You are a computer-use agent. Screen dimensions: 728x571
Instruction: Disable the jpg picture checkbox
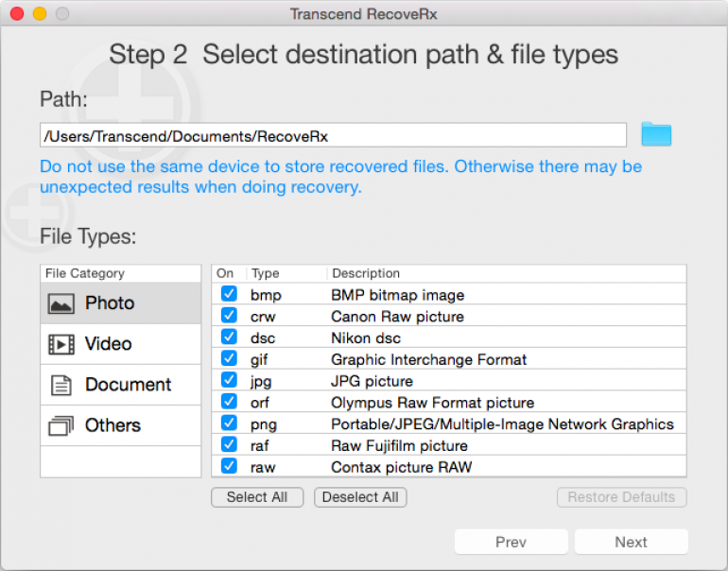click(229, 380)
